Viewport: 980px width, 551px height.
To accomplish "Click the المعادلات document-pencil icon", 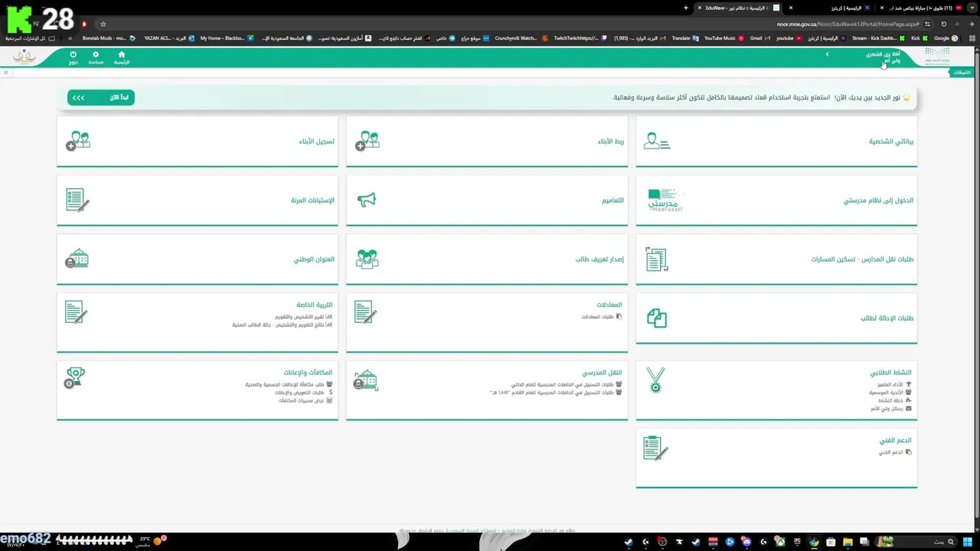I will [x=366, y=311].
